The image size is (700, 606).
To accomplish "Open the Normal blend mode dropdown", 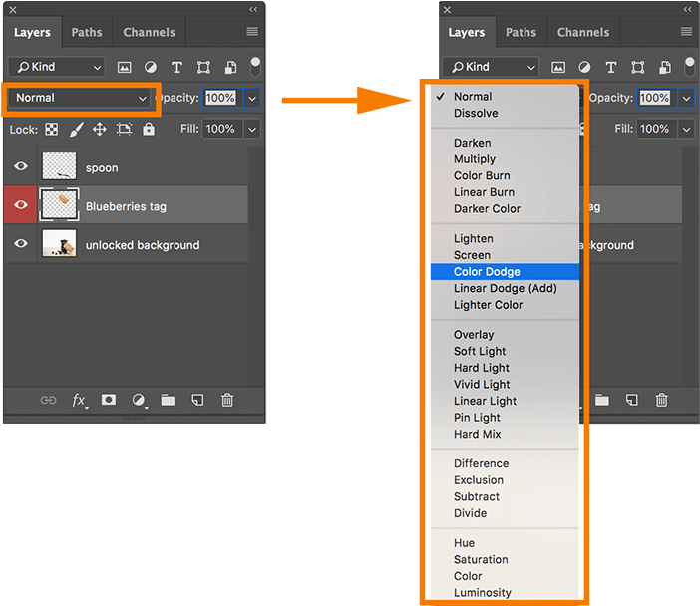I will pos(81,98).
